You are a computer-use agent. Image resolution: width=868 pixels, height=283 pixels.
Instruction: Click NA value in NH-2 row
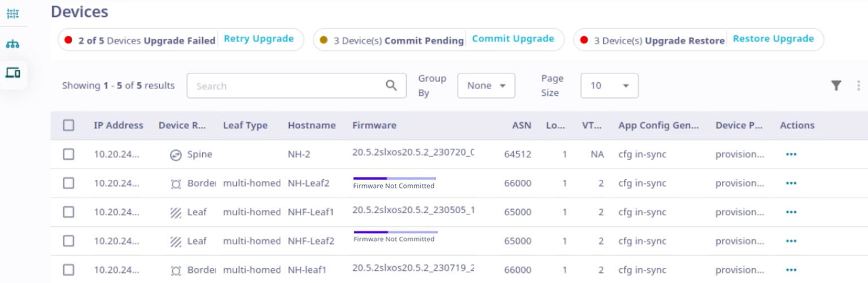coord(597,154)
